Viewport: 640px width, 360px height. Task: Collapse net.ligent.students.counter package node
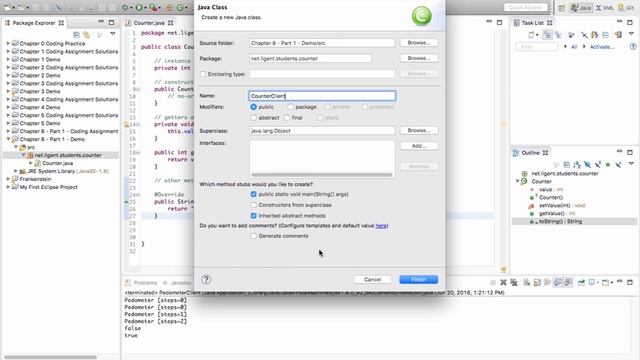click(23, 155)
